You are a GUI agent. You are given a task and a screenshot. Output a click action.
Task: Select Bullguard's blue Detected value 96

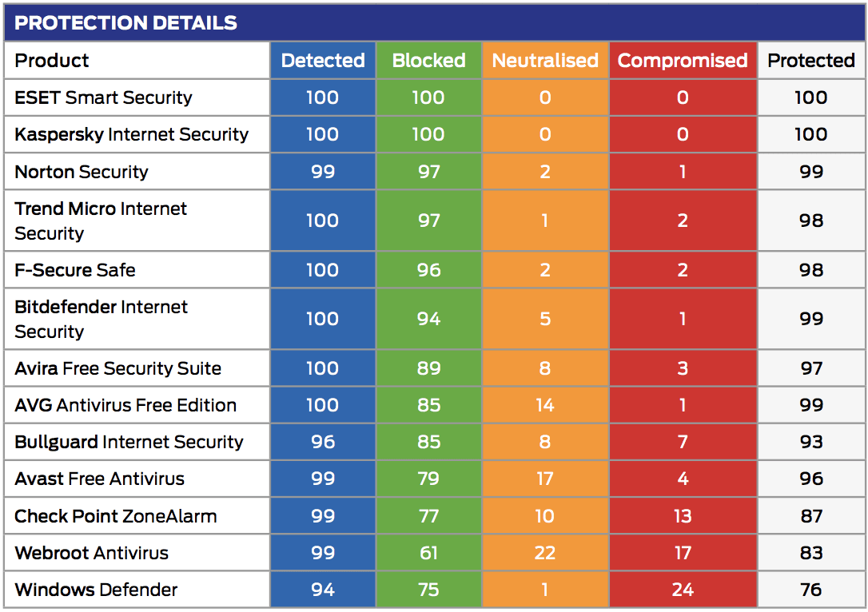[323, 442]
